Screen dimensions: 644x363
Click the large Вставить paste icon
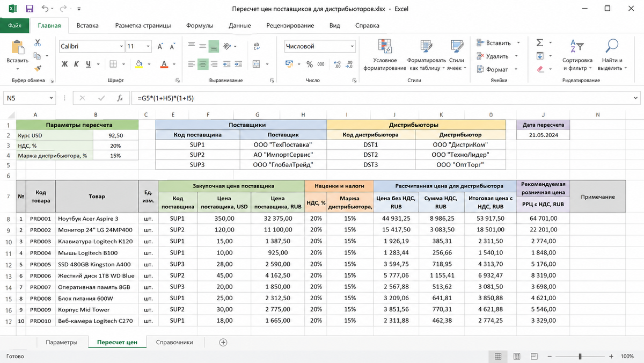(17, 47)
